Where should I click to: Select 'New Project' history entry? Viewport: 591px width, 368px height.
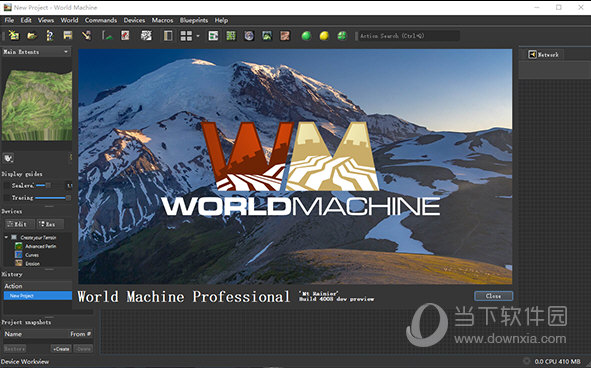[x=38, y=296]
